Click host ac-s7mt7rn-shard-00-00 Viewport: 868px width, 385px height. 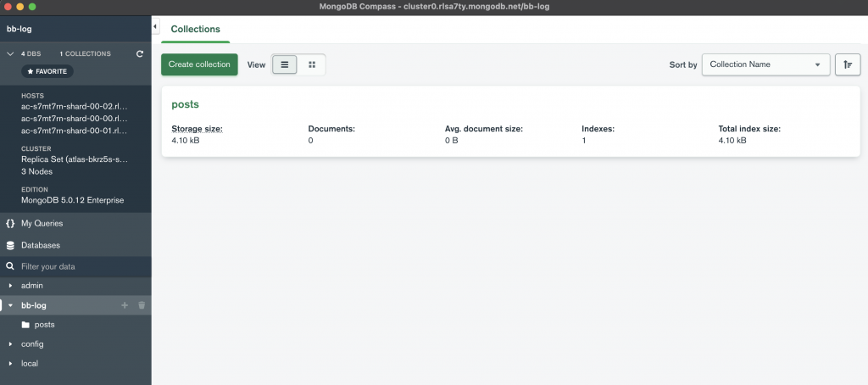coord(75,118)
